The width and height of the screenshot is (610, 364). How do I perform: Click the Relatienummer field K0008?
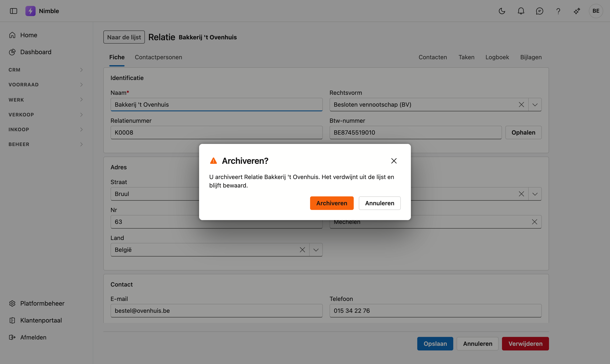(216, 132)
